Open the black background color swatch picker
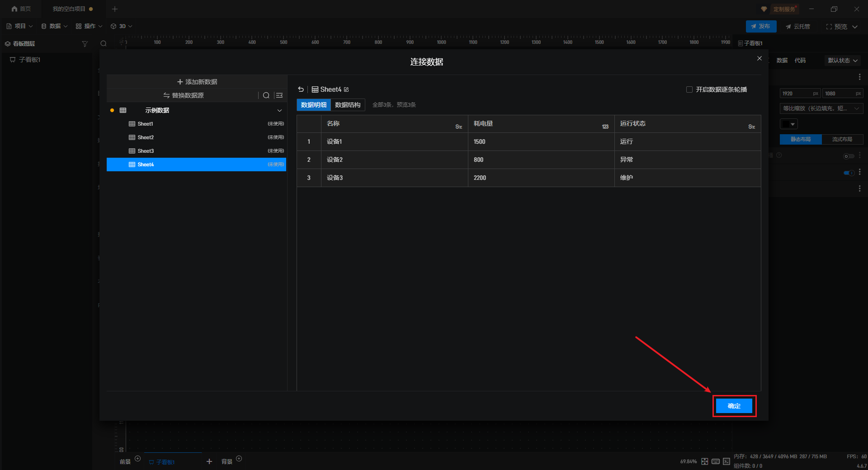 (789, 124)
